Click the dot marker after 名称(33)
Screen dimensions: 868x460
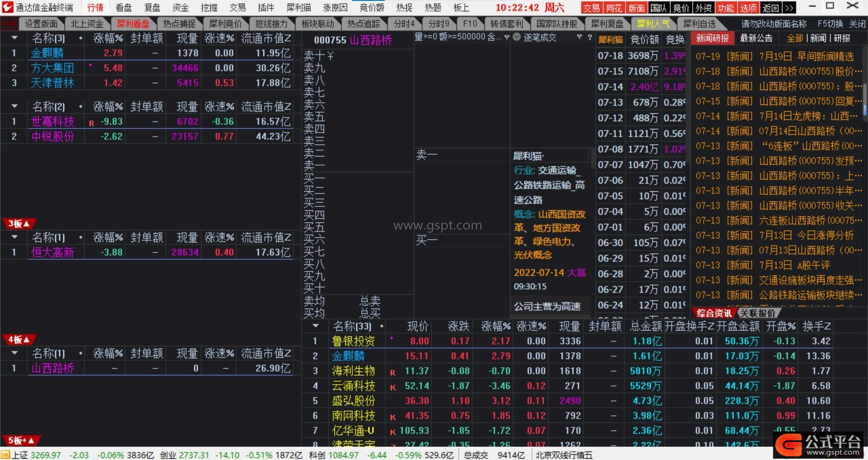tap(382, 326)
